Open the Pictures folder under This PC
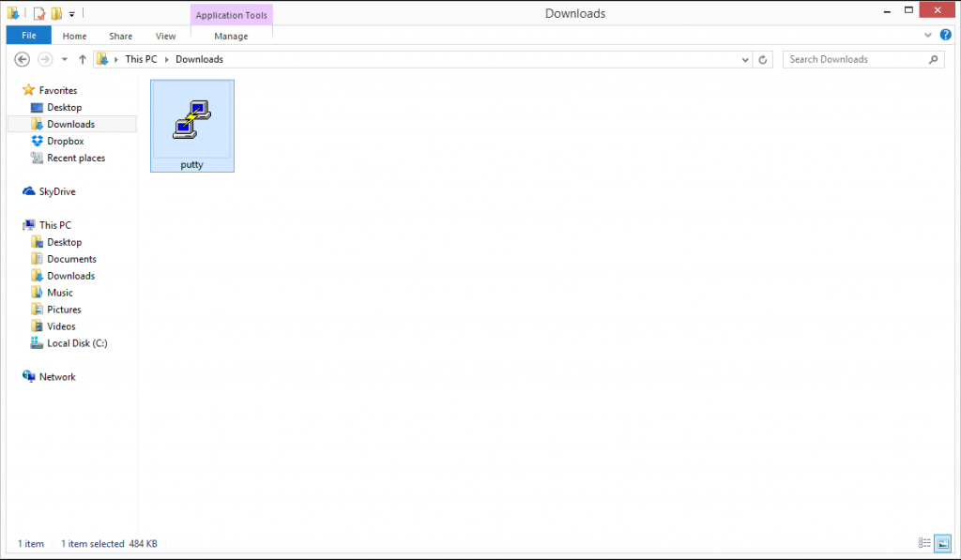 [x=55, y=310]
